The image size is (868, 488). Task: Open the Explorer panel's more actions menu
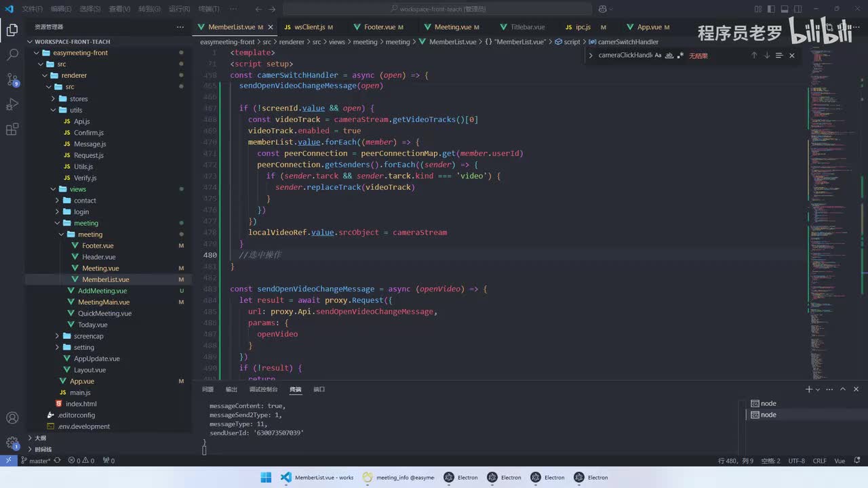pyautogui.click(x=180, y=27)
